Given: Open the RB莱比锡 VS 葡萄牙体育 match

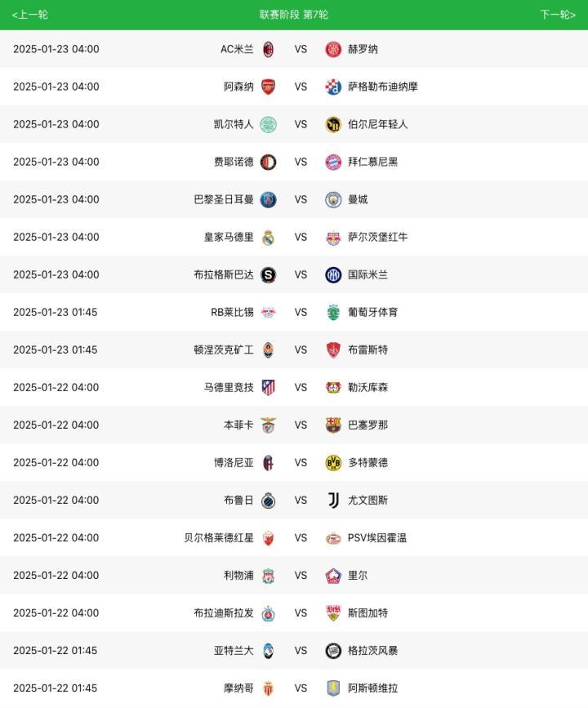Looking at the screenshot, I should (301, 312).
